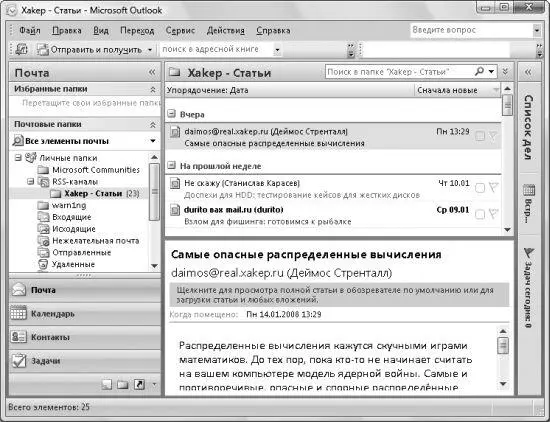
Task: Collapse the Почта navigation pane
Action: pos(152,72)
